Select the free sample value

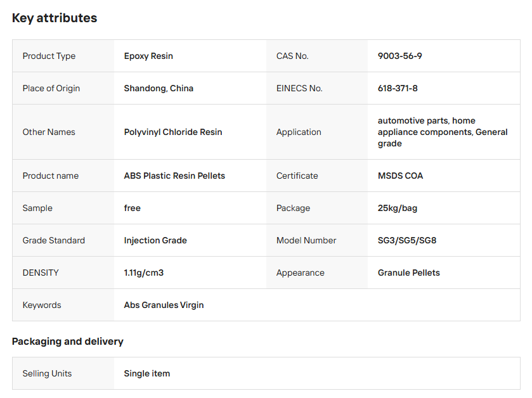click(x=132, y=208)
